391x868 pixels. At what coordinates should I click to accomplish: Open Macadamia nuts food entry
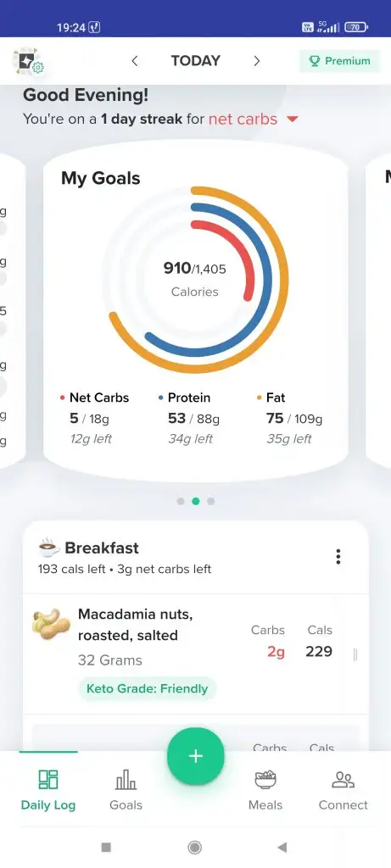pyautogui.click(x=195, y=654)
